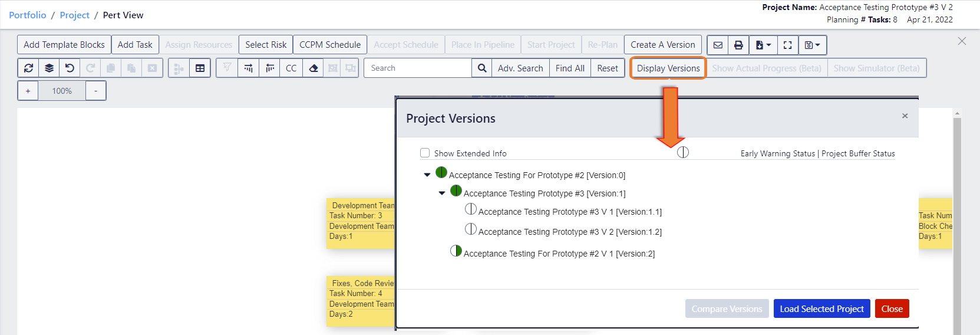Click the magnifier search button
The image size is (980, 335).
pos(482,68)
